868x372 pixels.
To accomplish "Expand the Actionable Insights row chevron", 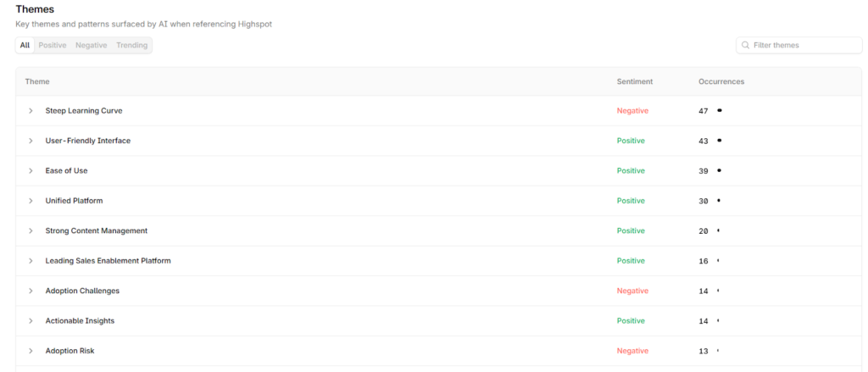I will [x=31, y=321].
